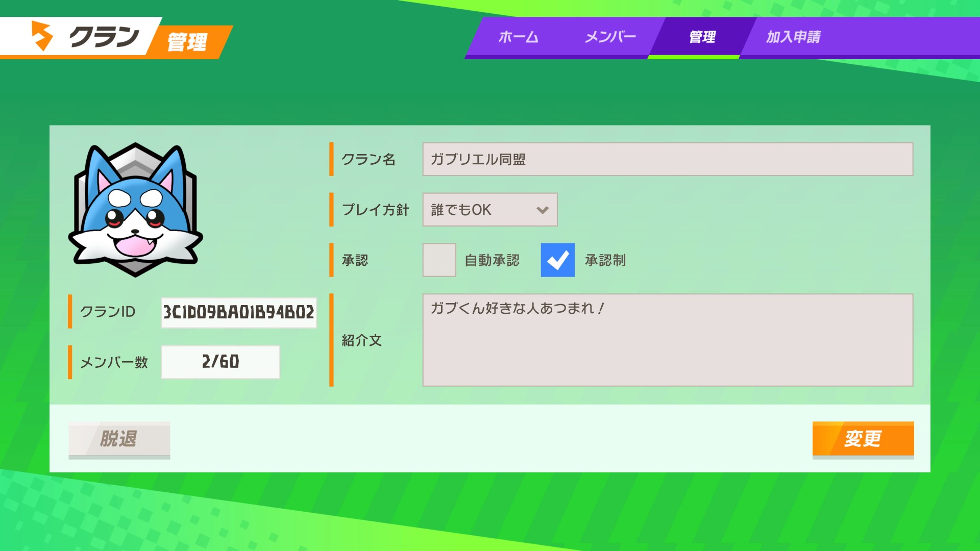This screenshot has height=551, width=980.
Task: Click the クラン名 text field
Action: (667, 159)
